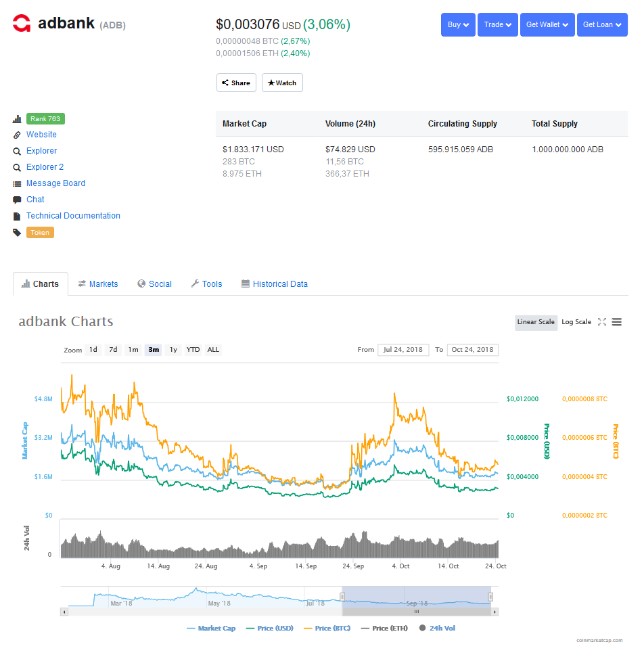The height and width of the screenshot is (659, 644).
Task: Open Technical Documentation link
Action: [73, 216]
